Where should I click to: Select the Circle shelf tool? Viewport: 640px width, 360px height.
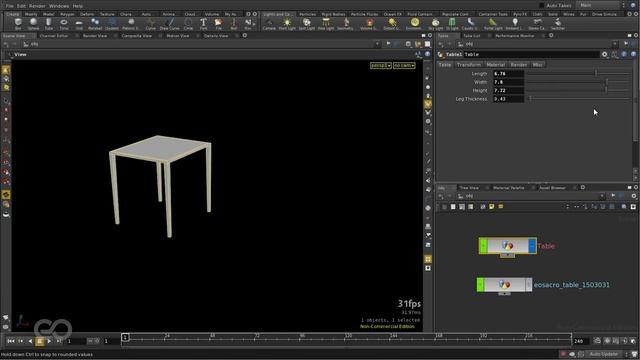188,24
